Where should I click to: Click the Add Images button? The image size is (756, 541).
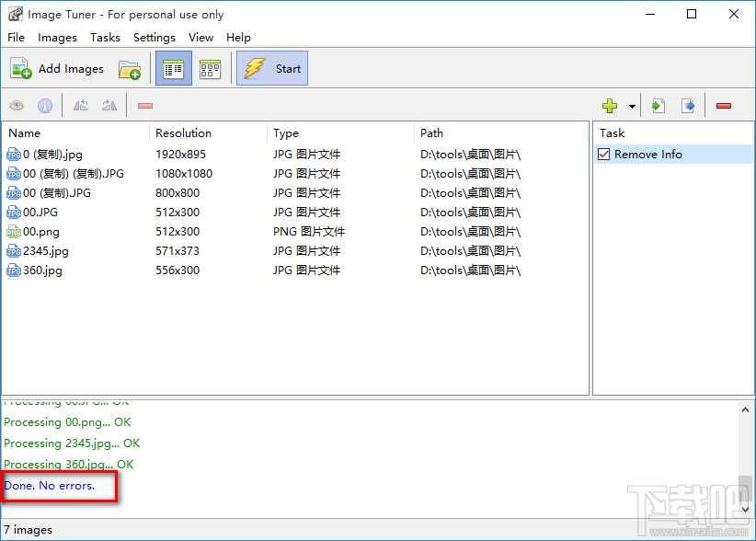[x=57, y=69]
